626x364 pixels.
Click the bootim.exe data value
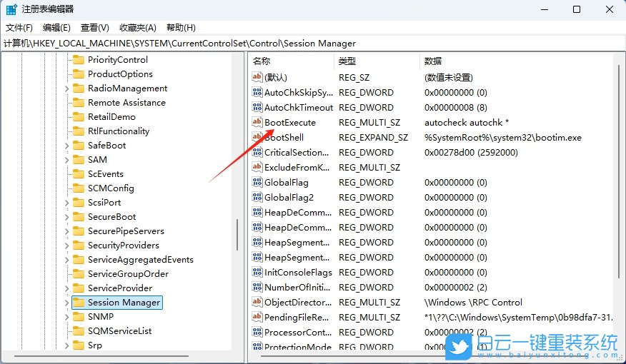(x=503, y=137)
